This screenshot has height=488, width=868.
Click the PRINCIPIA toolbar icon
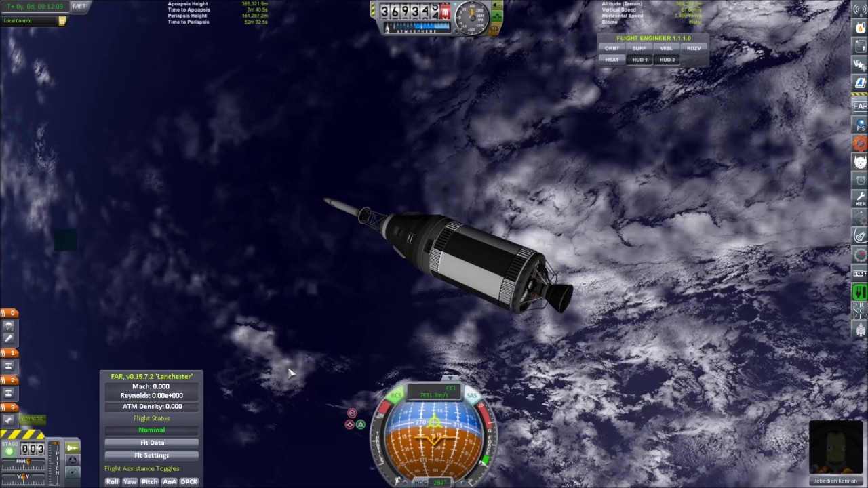tap(860, 310)
